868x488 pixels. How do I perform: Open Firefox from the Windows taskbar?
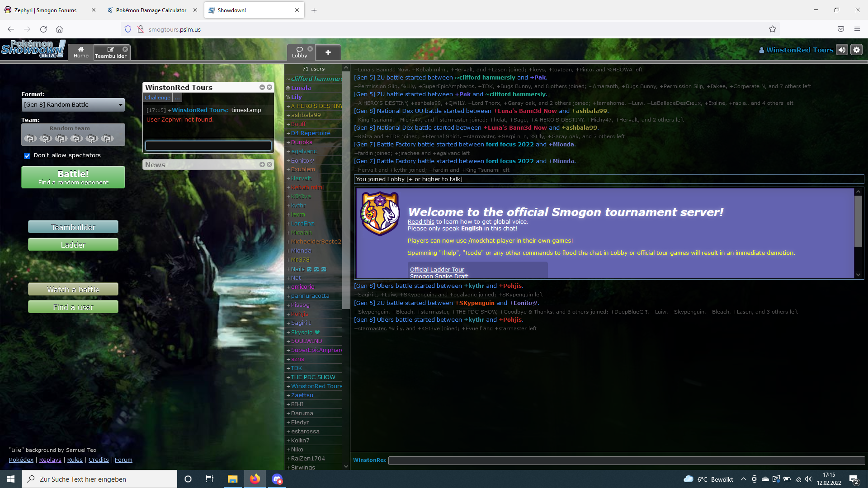click(x=255, y=479)
